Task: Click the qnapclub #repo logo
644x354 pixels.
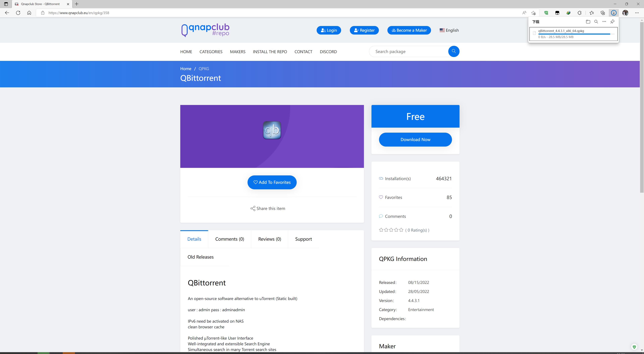Action: [x=205, y=30]
